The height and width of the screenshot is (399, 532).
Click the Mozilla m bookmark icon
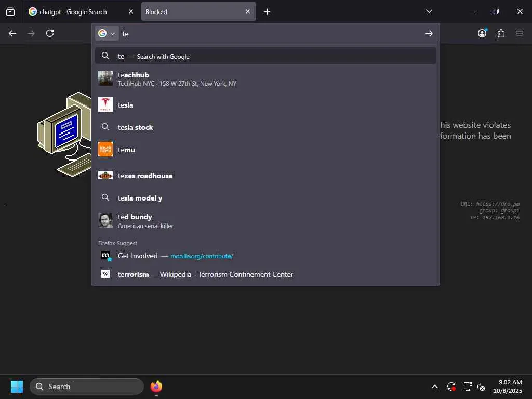click(x=106, y=256)
